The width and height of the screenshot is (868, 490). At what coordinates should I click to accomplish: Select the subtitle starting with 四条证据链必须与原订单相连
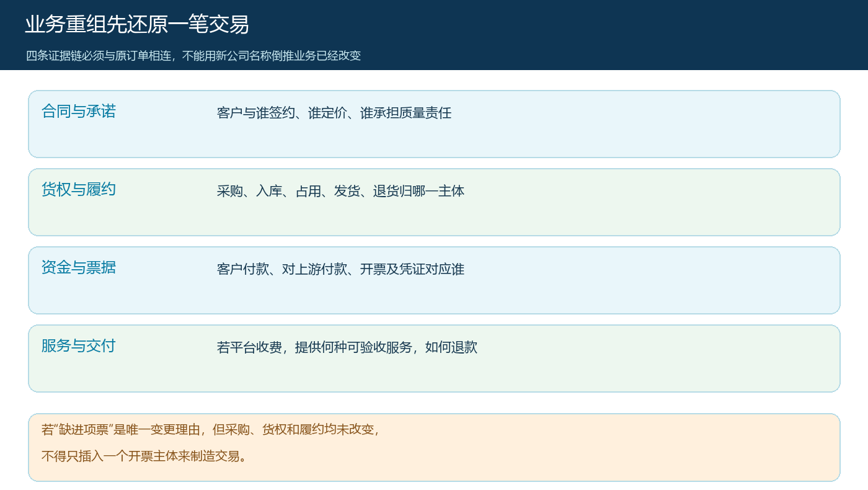[x=193, y=55]
